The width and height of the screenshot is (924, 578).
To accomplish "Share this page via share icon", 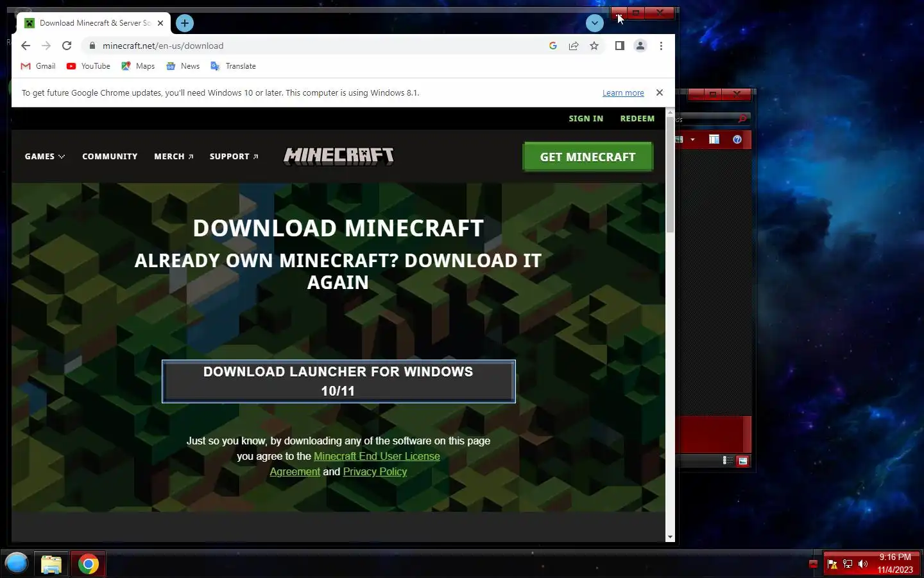I will pos(574,46).
